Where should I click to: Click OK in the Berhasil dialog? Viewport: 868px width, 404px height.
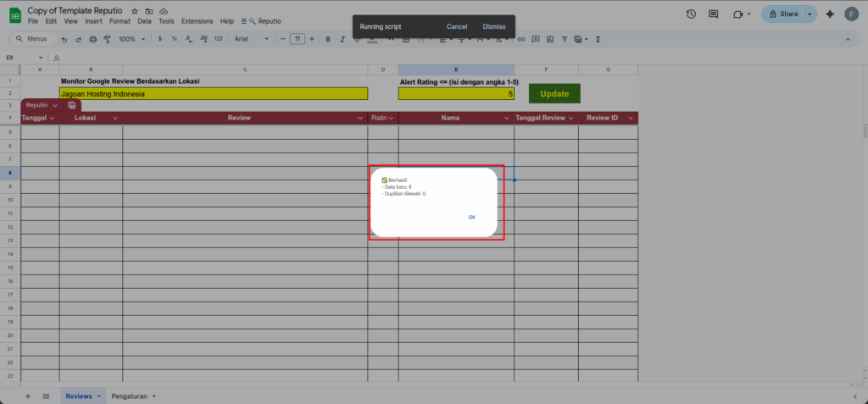point(471,217)
